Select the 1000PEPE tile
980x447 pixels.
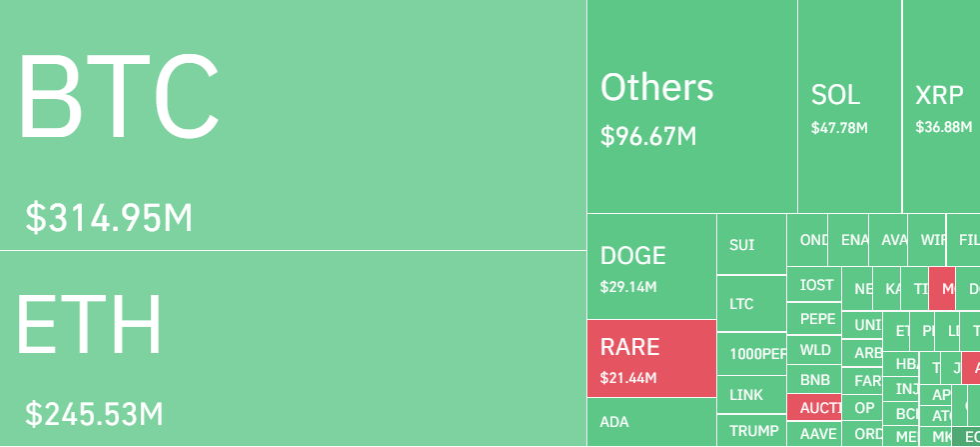pyautogui.click(x=751, y=353)
